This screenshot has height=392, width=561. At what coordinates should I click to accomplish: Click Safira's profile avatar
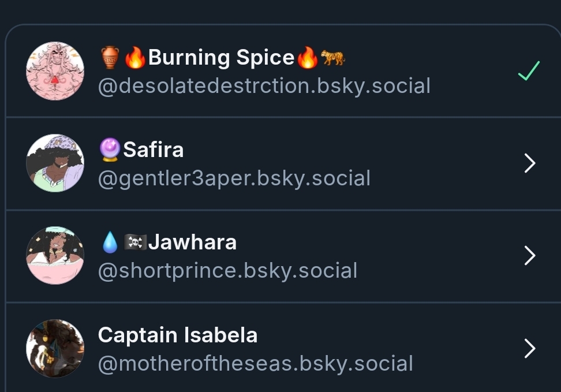[55, 163]
